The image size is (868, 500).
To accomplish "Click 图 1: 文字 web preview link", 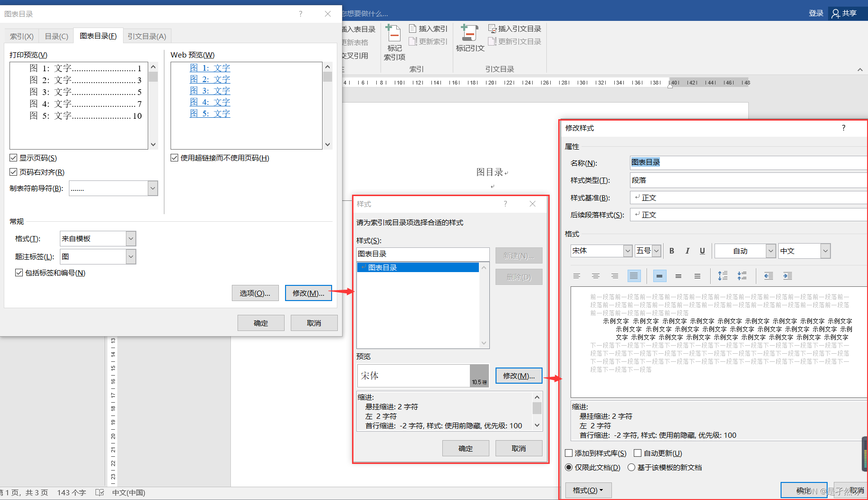I will point(210,68).
